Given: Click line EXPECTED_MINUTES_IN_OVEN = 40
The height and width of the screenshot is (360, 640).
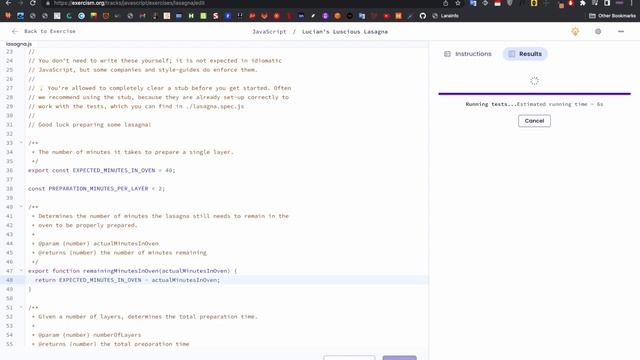Looking at the screenshot, I should point(102,170).
